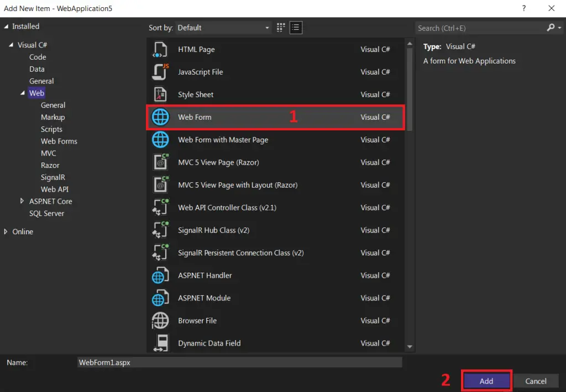Switch to the small icons grid view
The width and height of the screenshot is (566, 392).
click(281, 28)
